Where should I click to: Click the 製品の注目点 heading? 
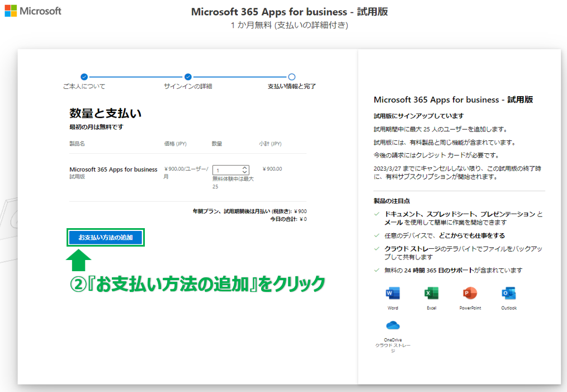pyautogui.click(x=391, y=201)
